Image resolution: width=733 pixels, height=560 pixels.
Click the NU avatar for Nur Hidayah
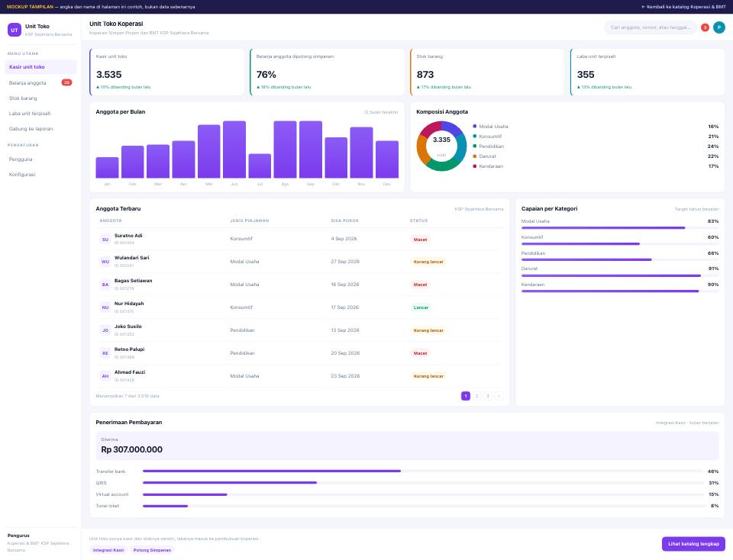coord(105,307)
